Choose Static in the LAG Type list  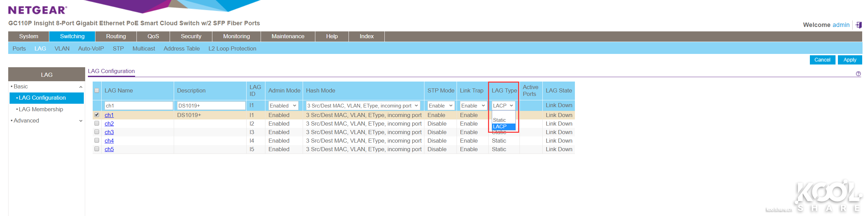tap(500, 120)
